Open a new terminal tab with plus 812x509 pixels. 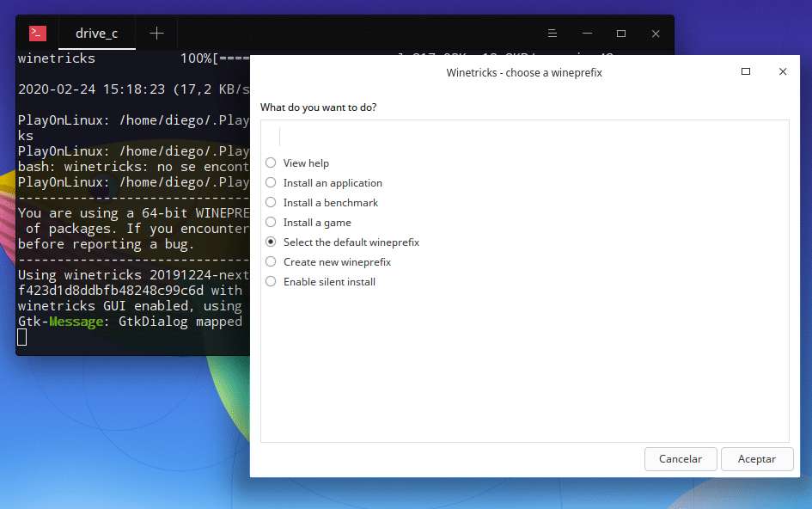(156, 34)
